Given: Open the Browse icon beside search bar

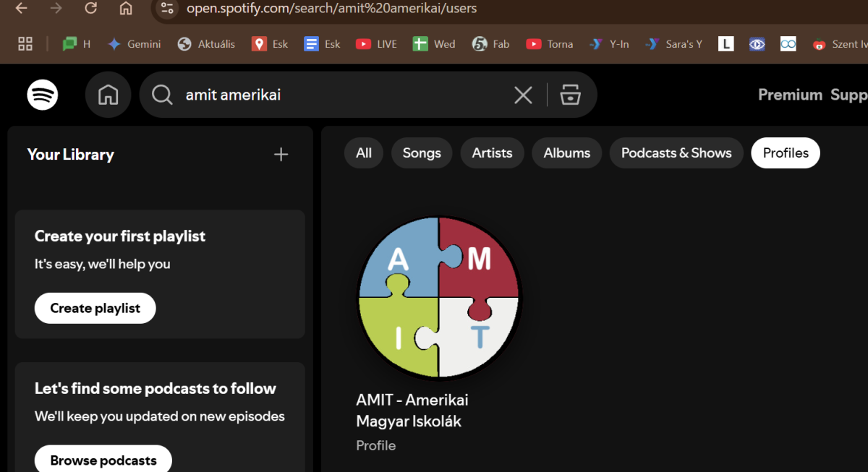Looking at the screenshot, I should point(571,95).
